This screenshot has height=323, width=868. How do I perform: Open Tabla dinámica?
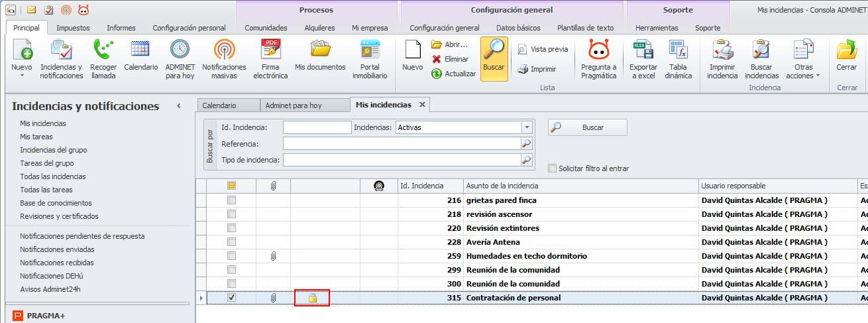tap(678, 59)
